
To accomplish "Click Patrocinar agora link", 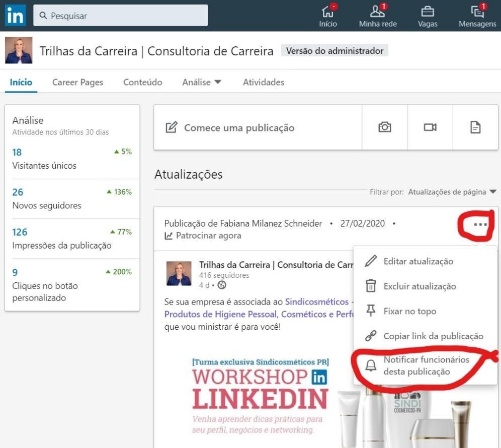I will point(208,236).
